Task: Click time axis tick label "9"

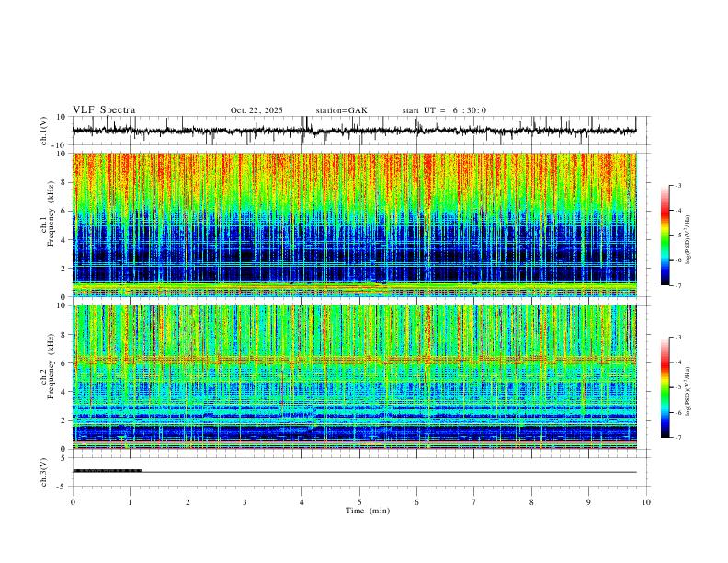Action: click(588, 502)
